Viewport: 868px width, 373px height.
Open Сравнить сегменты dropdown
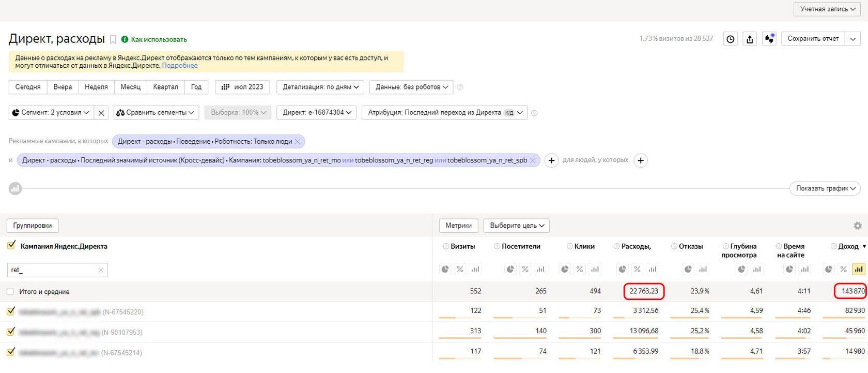[x=156, y=113]
